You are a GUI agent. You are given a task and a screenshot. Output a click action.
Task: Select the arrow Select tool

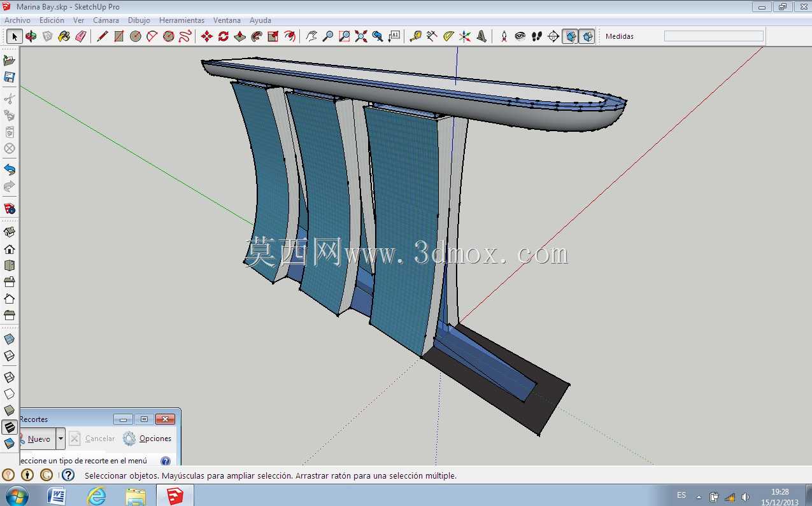point(14,36)
